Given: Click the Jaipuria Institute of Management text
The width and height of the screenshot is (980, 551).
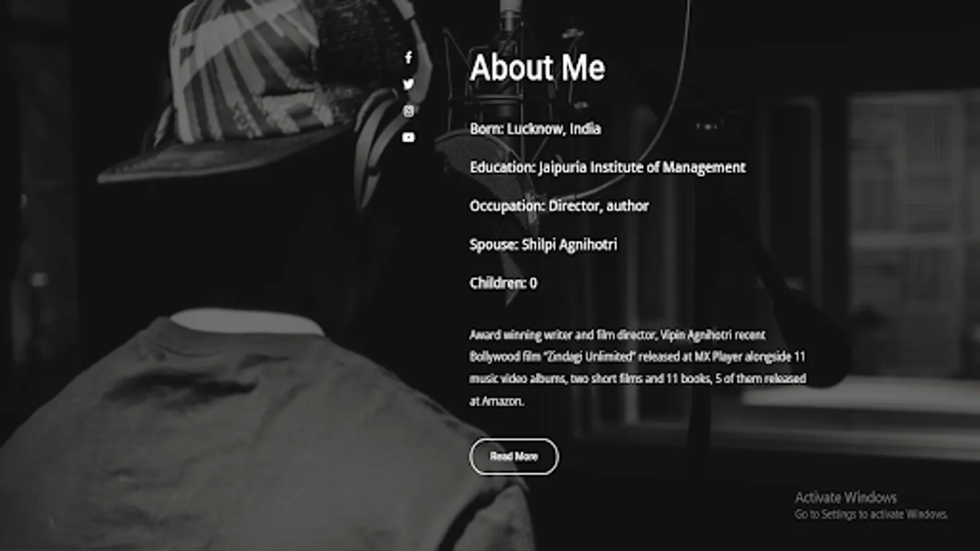Looking at the screenshot, I should click(643, 168).
